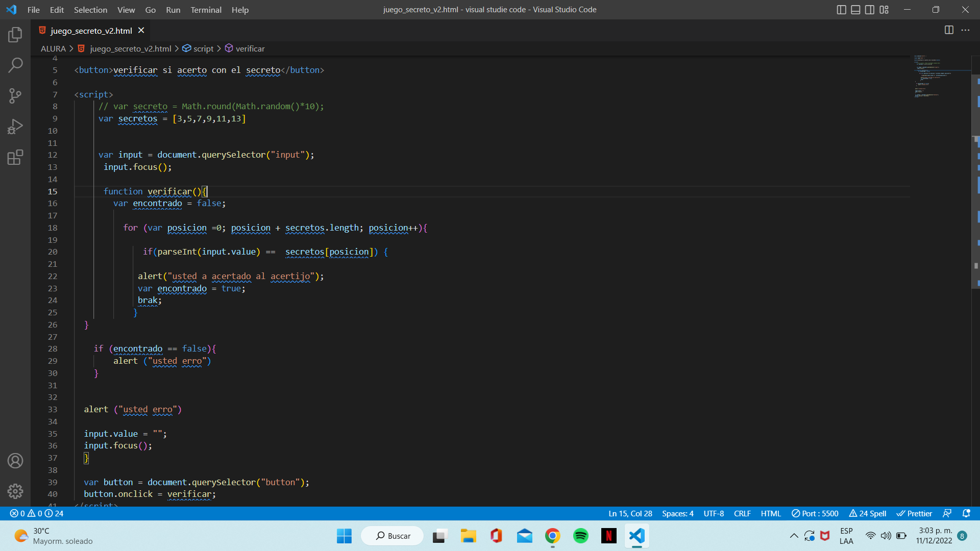Open 24 Spell checker status item
Image resolution: width=980 pixels, height=551 pixels.
(868, 513)
